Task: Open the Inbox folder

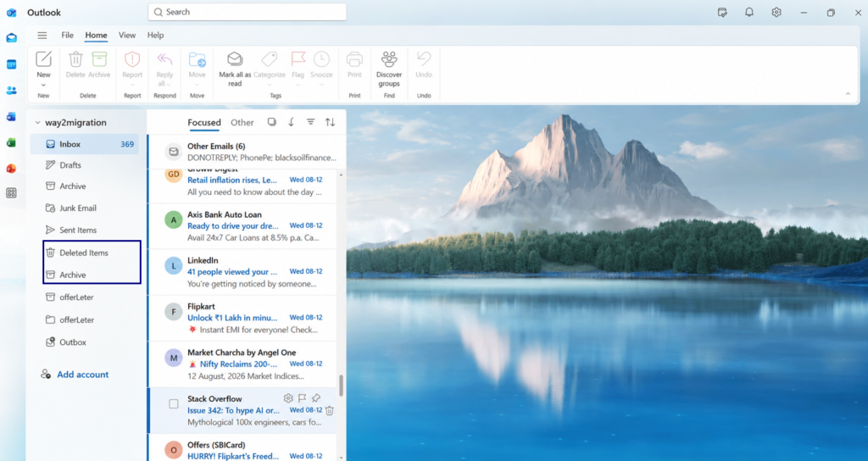Action: point(84,144)
